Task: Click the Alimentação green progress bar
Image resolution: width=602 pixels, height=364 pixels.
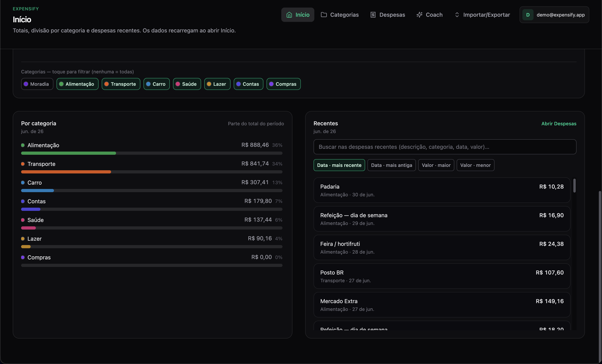Action: 68,153
